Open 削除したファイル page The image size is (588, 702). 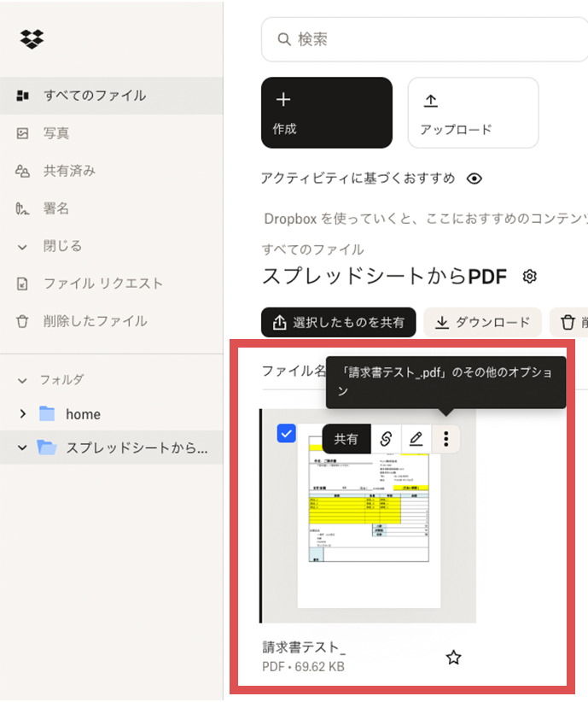112,321
